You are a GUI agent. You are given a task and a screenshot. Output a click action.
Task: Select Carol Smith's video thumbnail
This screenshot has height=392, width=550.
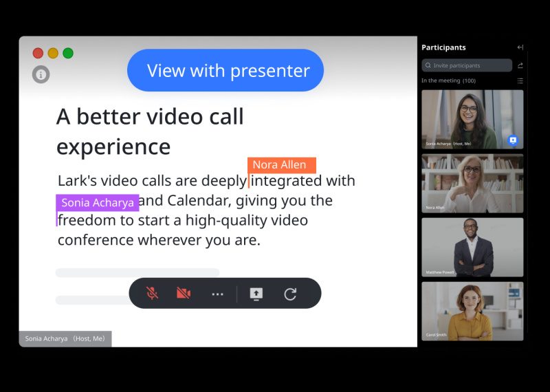pyautogui.click(x=472, y=311)
